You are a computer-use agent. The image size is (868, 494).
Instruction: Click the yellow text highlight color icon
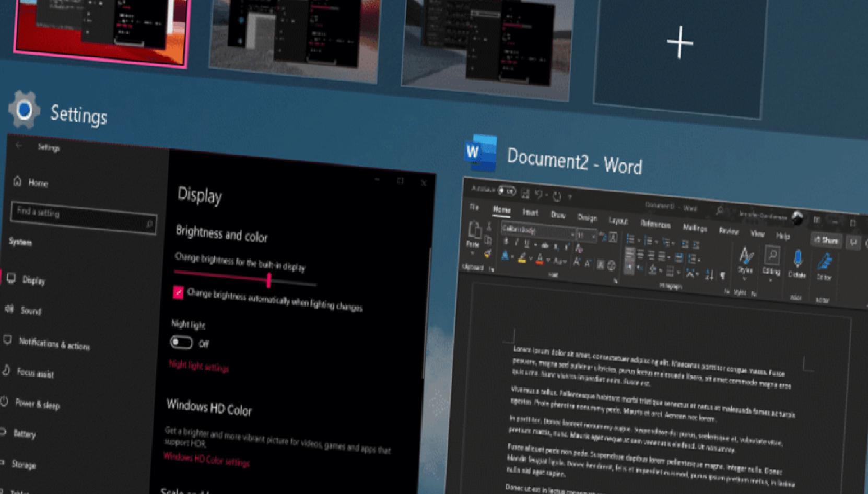(x=522, y=257)
